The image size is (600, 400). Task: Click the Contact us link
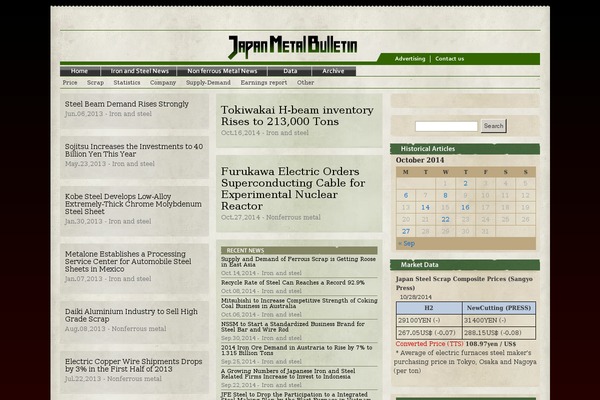[x=450, y=59]
